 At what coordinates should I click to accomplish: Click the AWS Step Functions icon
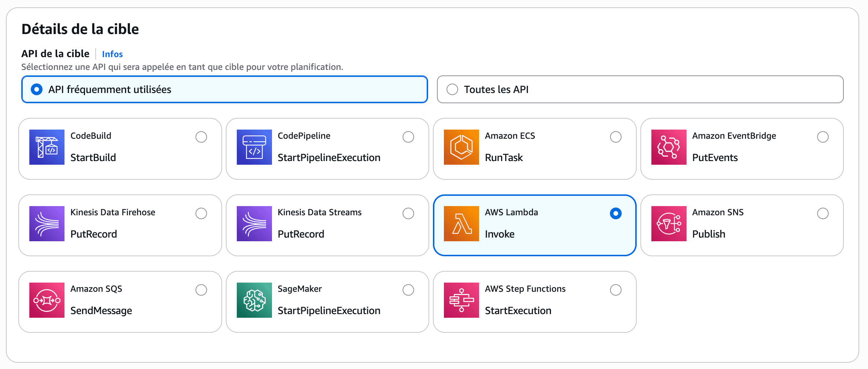(461, 300)
